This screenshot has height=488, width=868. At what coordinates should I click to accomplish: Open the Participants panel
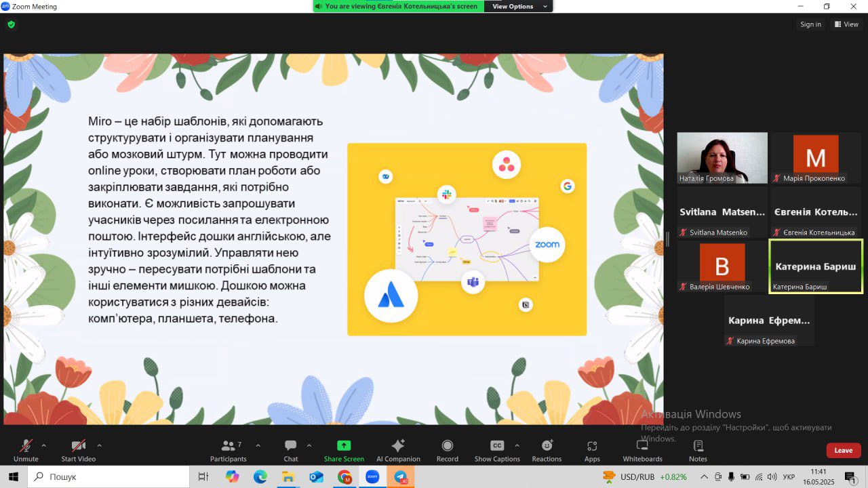click(229, 450)
